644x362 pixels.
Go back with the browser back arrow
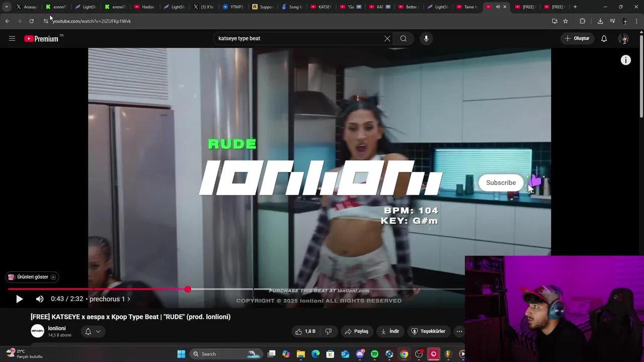coord(7,21)
